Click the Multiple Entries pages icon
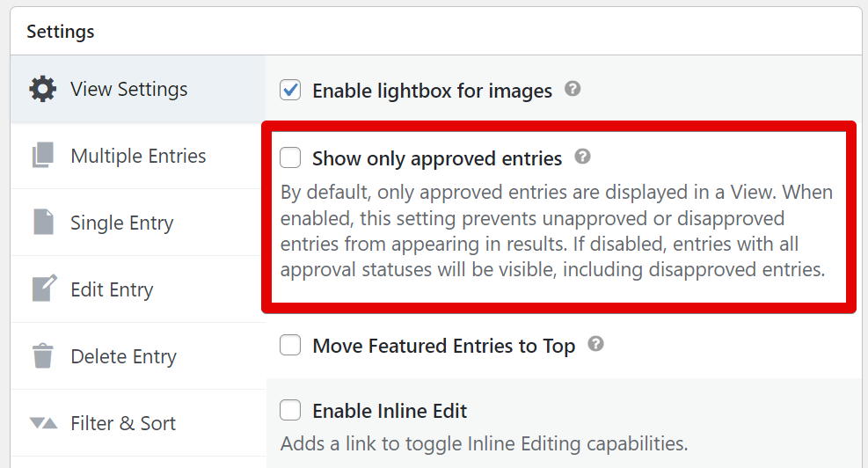 pyautogui.click(x=42, y=157)
